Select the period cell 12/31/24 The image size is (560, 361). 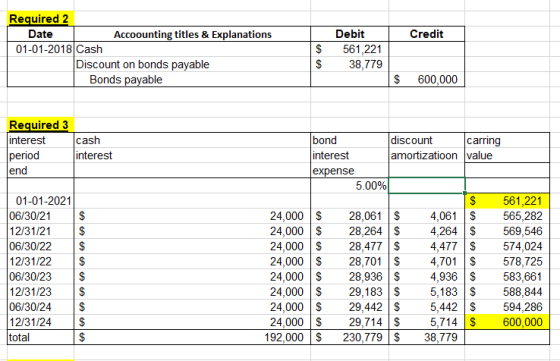click(x=40, y=322)
